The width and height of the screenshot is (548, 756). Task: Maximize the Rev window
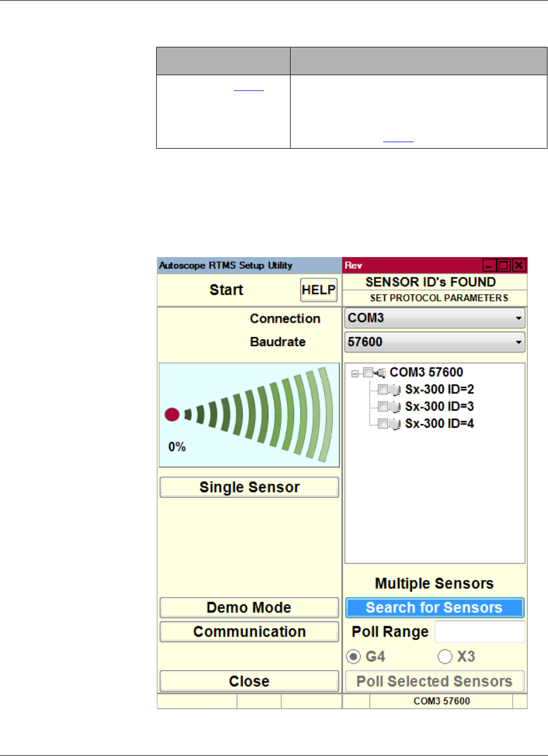(x=504, y=265)
